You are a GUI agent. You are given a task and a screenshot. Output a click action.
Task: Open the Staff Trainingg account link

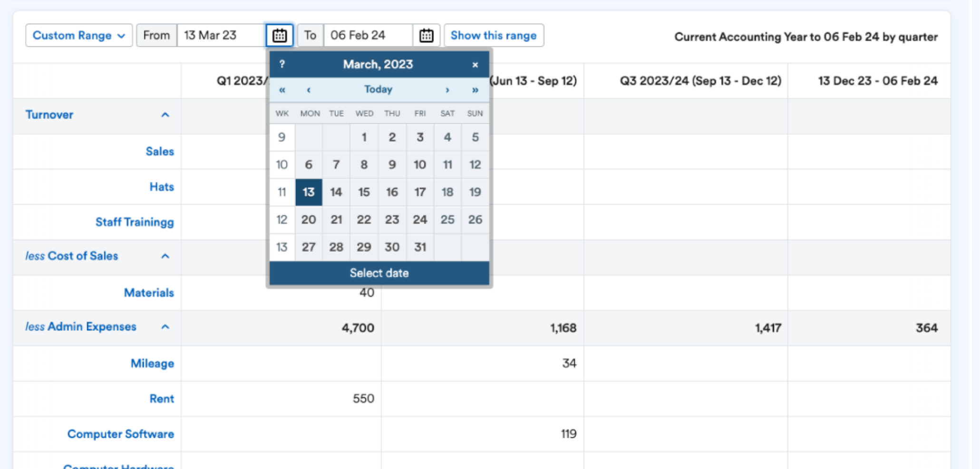135,222
